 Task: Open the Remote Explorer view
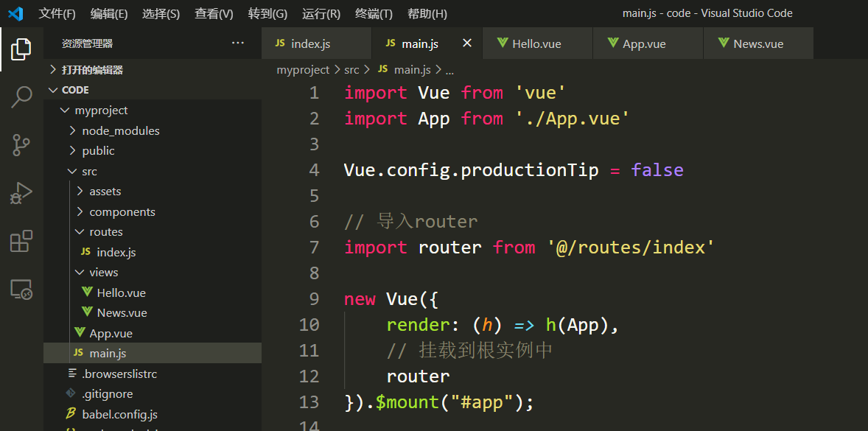[21, 290]
